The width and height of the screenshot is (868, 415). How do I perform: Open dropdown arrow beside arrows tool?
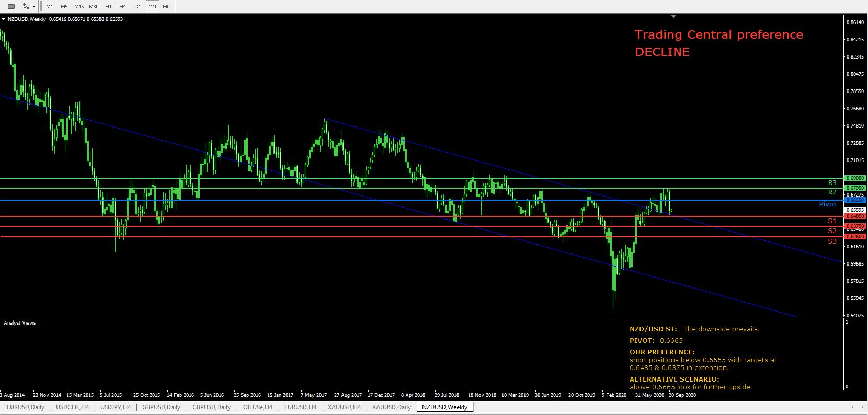coord(34,7)
